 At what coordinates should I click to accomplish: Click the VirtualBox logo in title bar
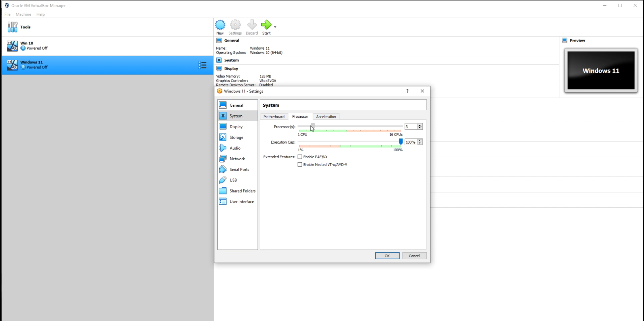coord(7,6)
